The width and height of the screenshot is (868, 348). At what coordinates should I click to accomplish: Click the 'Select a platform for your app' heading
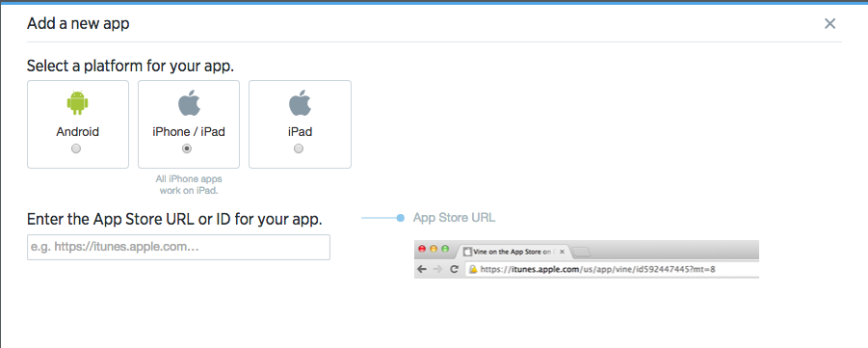pos(131,67)
